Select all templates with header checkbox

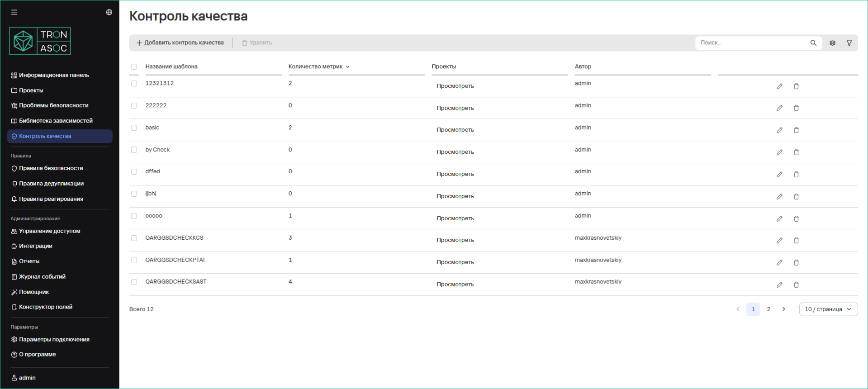(x=134, y=67)
